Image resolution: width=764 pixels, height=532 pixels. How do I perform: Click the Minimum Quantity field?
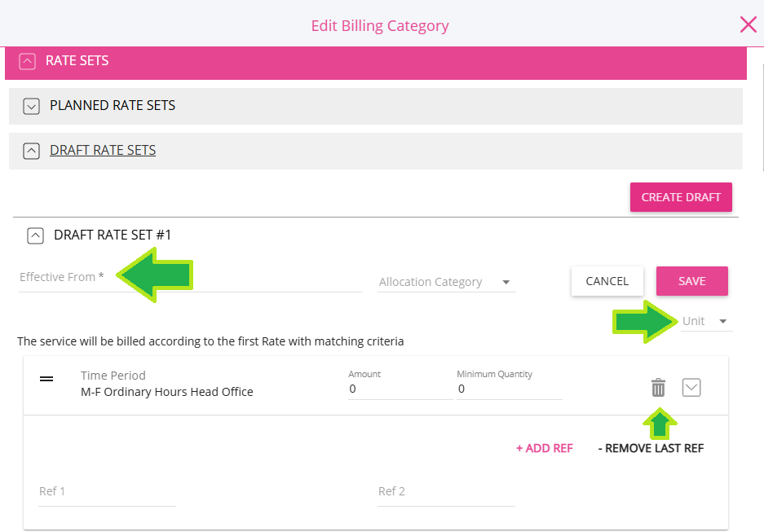point(509,389)
